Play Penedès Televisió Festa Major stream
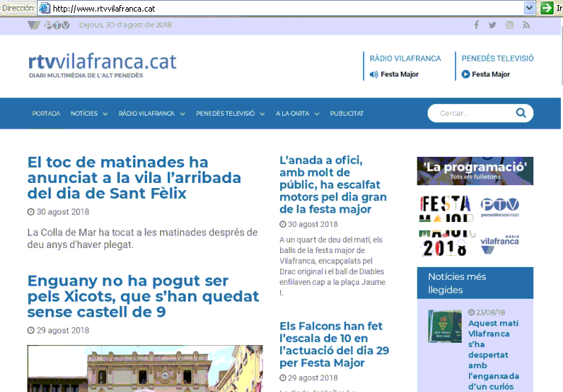563x392 pixels. [x=465, y=74]
